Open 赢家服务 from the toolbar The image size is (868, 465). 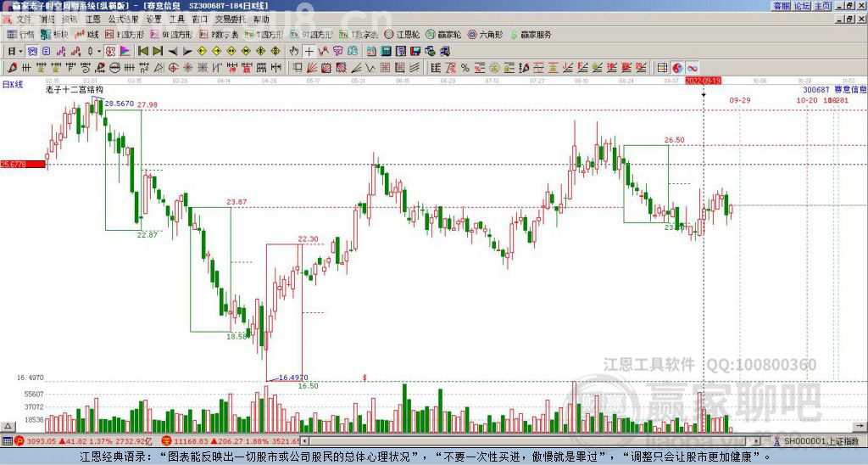(x=531, y=34)
